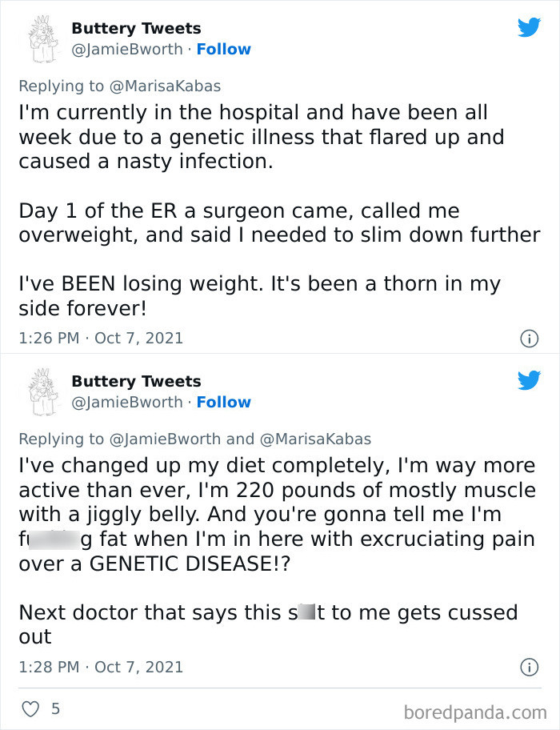Open info icon beside 1:28 PM timestamp
The width and height of the screenshot is (560, 730).
(528, 667)
